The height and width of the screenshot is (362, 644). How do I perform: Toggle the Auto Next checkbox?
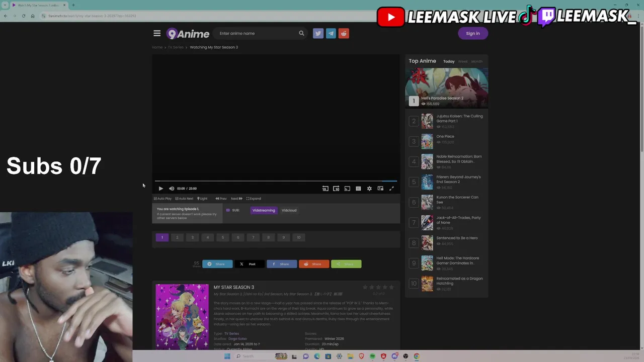click(x=184, y=199)
